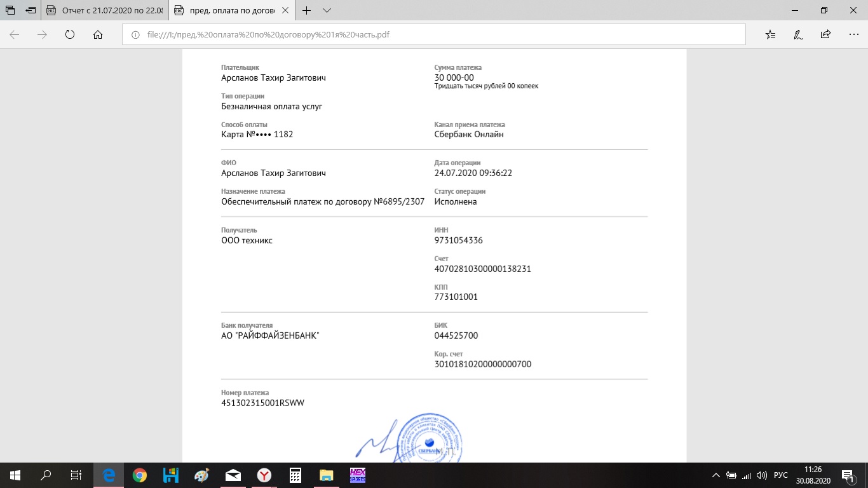Switch input language РУС
This screenshot has height=488, width=868.
[780, 475]
